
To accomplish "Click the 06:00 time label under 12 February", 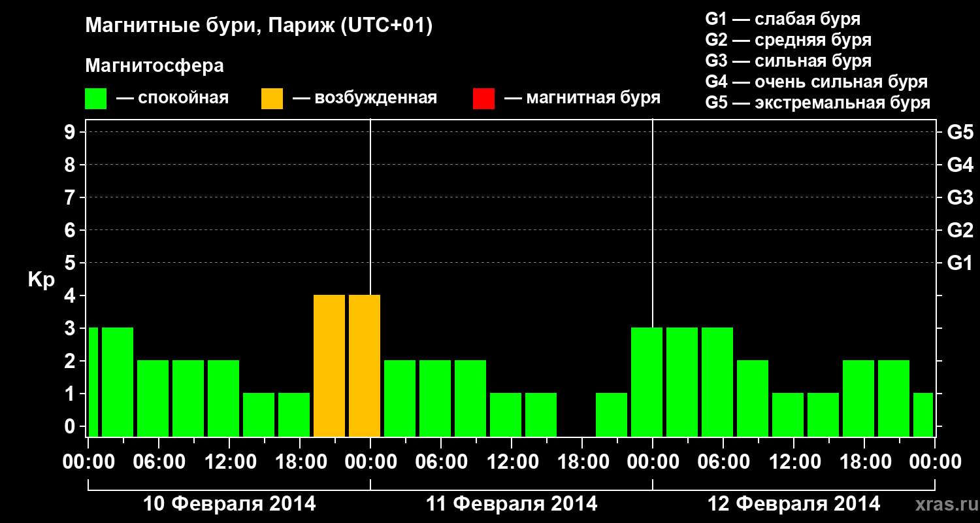I will 723,462.
